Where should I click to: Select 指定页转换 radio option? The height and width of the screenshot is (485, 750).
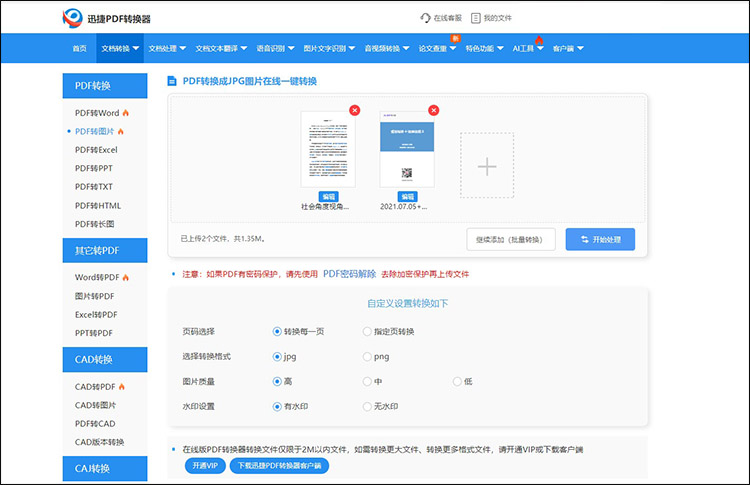(x=366, y=331)
